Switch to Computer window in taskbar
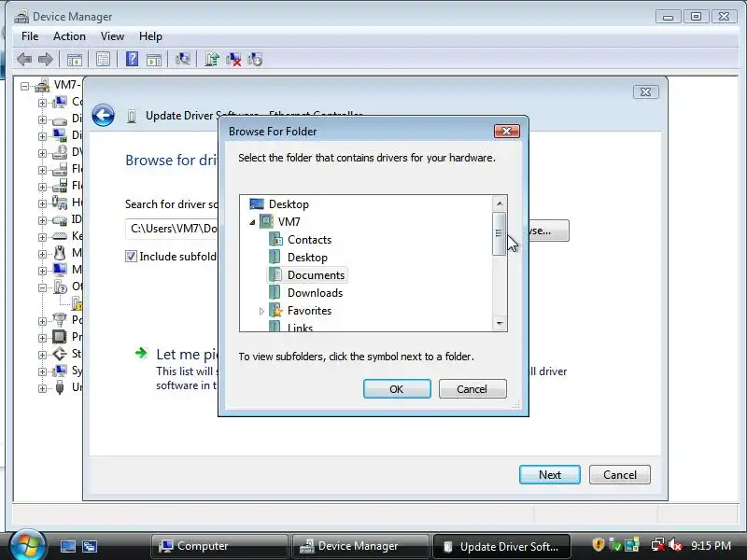The width and height of the screenshot is (747, 560). click(x=219, y=546)
